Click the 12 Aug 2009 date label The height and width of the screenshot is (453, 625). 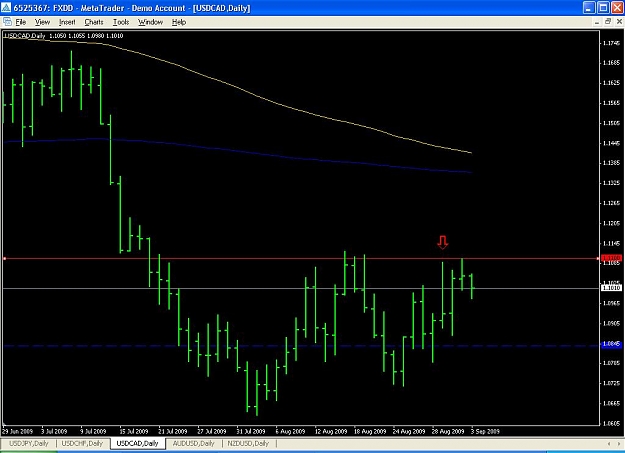click(331, 431)
